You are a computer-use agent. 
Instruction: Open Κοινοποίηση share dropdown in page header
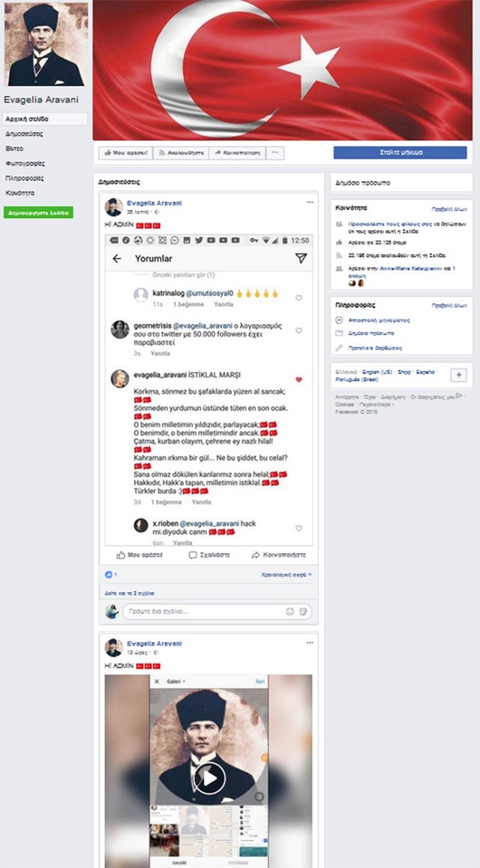(238, 153)
